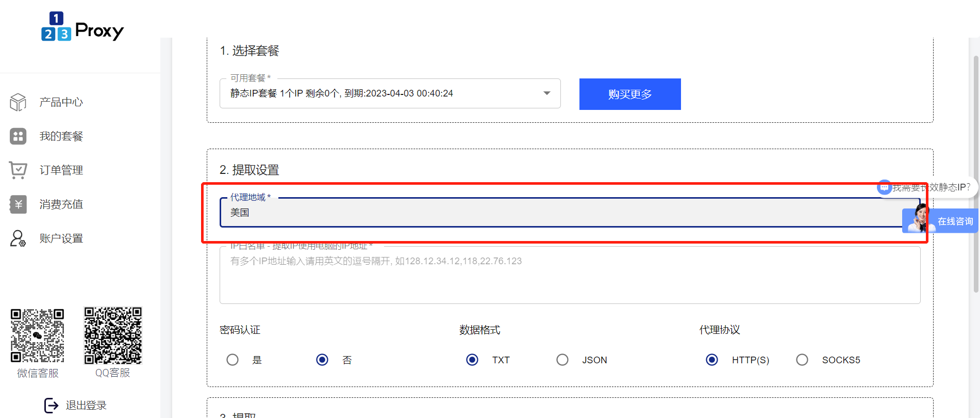Go to 产品中心 in the sidebar
980x418 pixels.
click(61, 102)
